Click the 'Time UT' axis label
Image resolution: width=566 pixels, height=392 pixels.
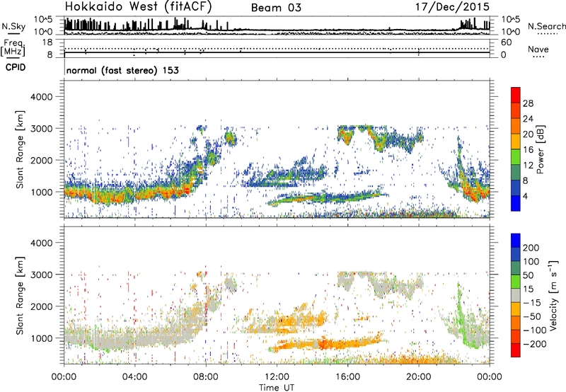click(277, 388)
